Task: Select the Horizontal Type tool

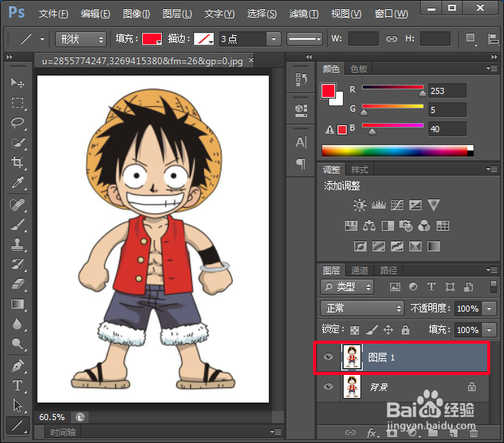Action: coord(18,386)
